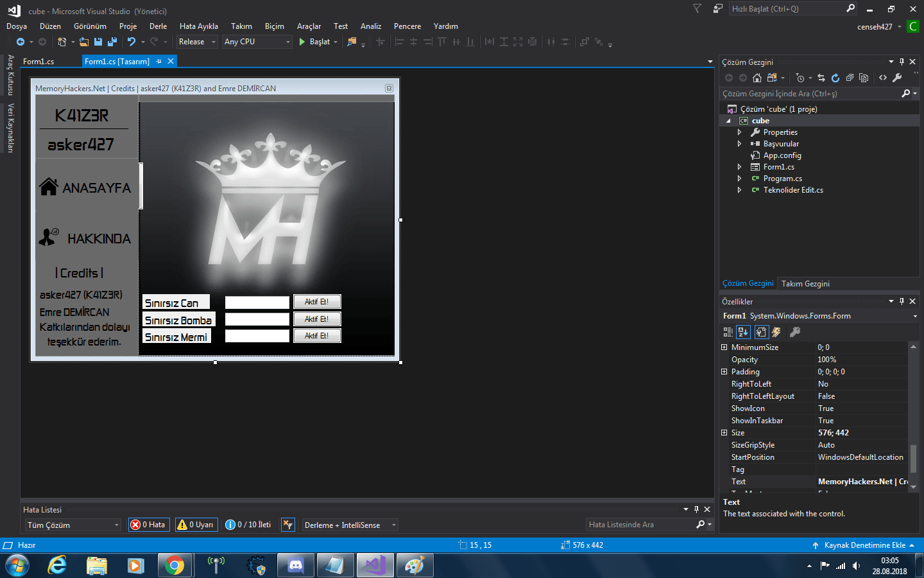This screenshot has width=924, height=578.
Task: Open the Tüm Çözüm scope dropdown
Action: (73, 525)
